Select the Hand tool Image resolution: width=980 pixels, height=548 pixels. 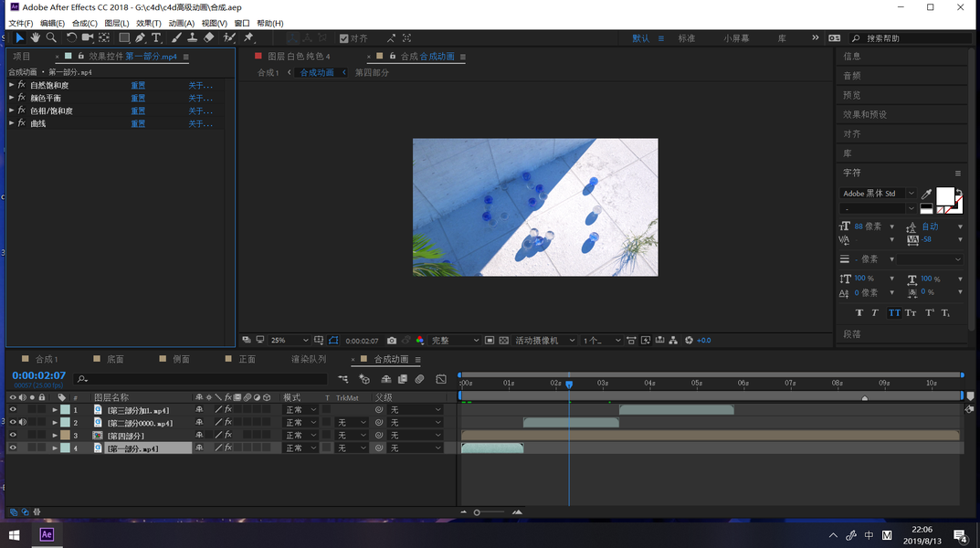[35, 38]
